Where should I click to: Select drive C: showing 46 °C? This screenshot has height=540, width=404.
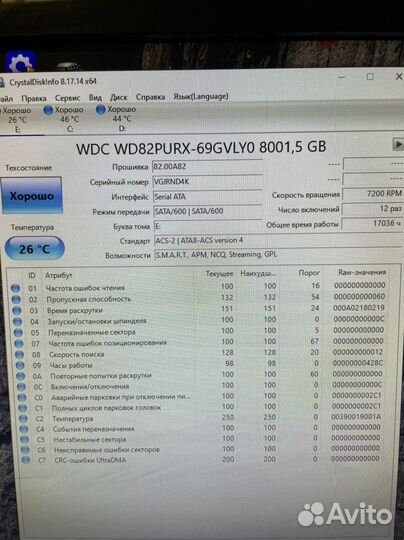[x=64, y=119]
